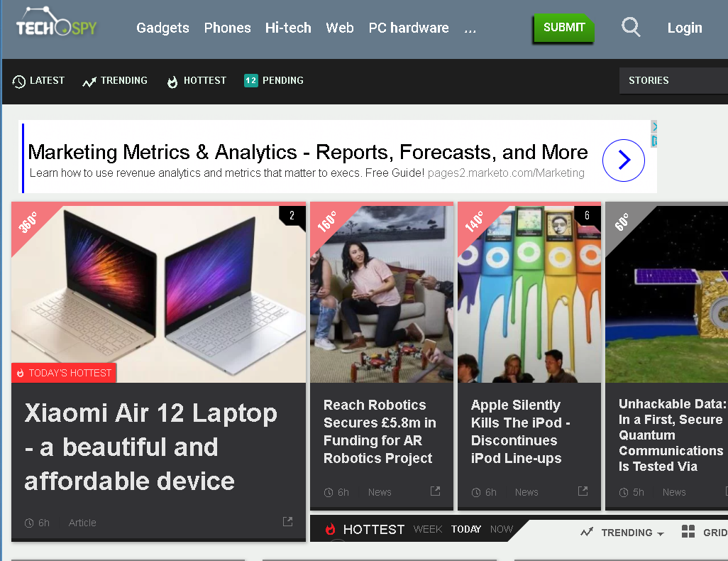This screenshot has height=561, width=728.
Task: Click the colorful iPod thumbnail image
Action: tap(529, 293)
